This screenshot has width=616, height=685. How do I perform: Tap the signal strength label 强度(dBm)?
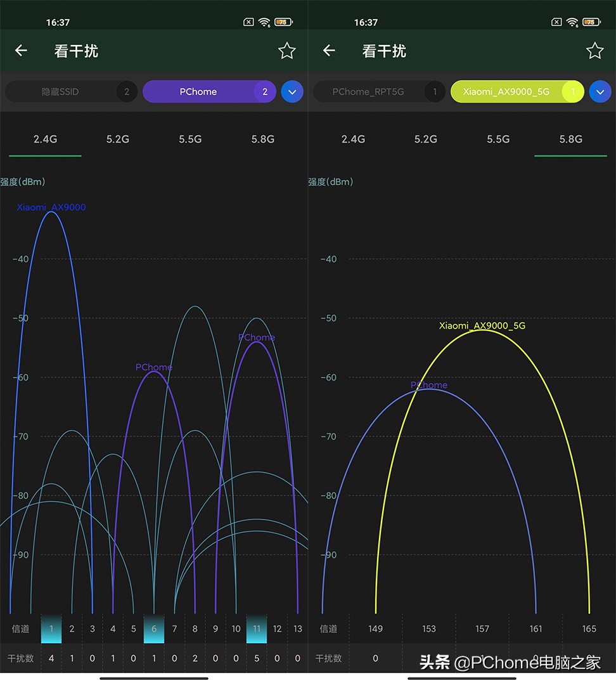click(x=23, y=181)
